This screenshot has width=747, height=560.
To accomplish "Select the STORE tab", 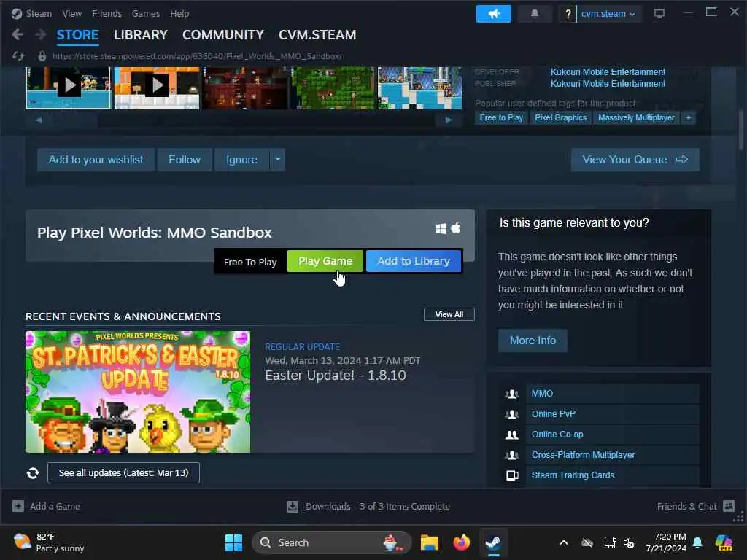I will coord(77,35).
